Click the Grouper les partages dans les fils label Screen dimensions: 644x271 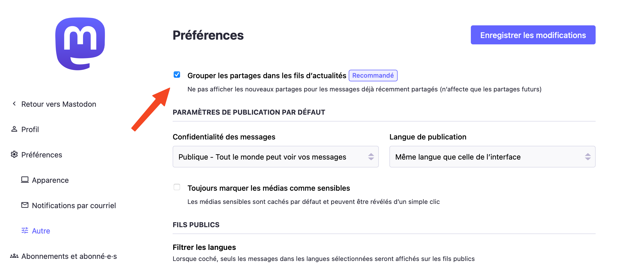coord(266,76)
